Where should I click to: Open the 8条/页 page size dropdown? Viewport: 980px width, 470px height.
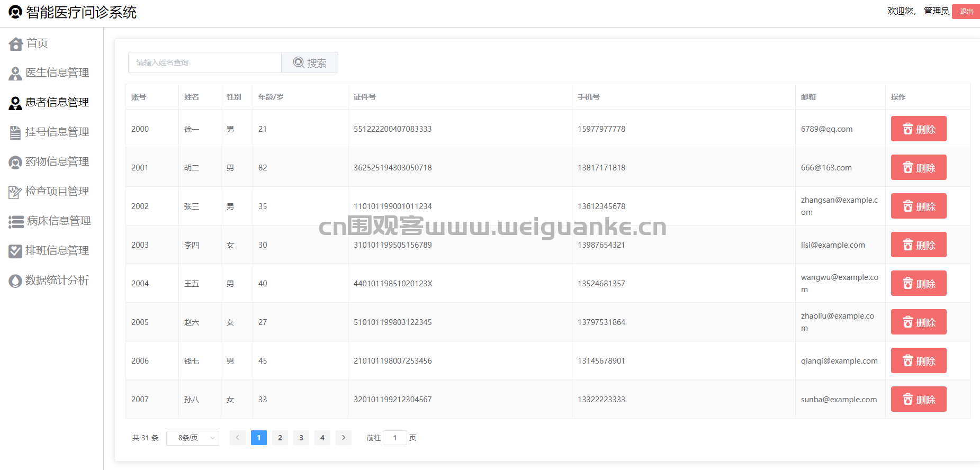(x=192, y=438)
